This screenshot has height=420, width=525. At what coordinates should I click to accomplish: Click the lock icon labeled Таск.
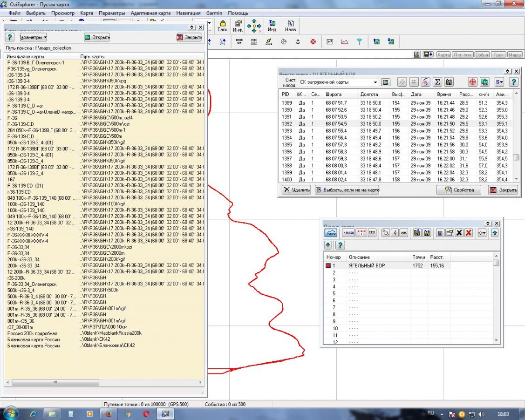223,26
